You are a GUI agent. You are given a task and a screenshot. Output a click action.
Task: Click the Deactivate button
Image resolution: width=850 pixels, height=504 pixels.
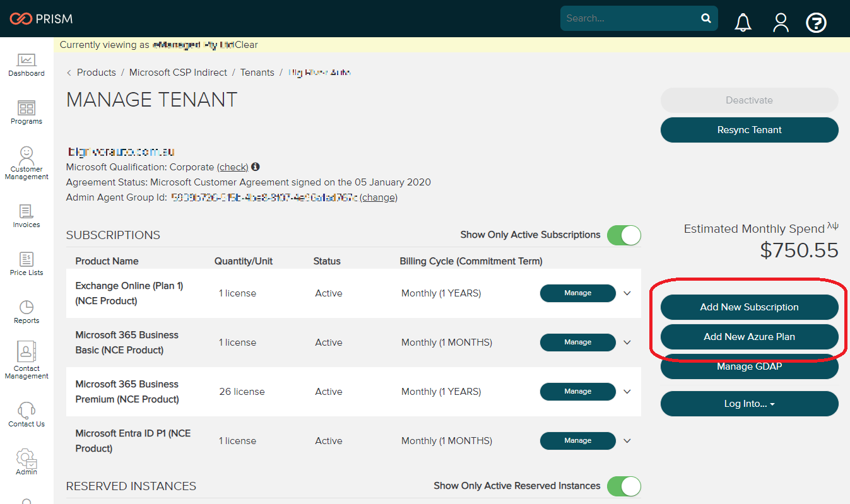749,100
